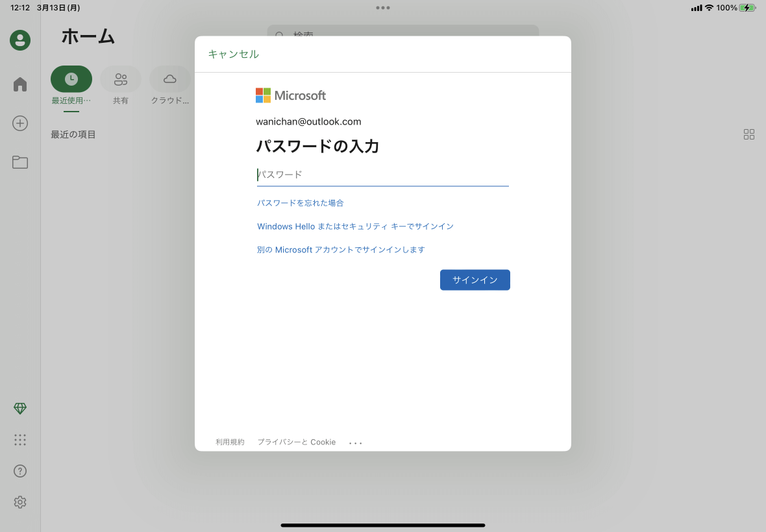The image size is (766, 532).
Task: Click inside the password input field
Action: tap(383, 174)
